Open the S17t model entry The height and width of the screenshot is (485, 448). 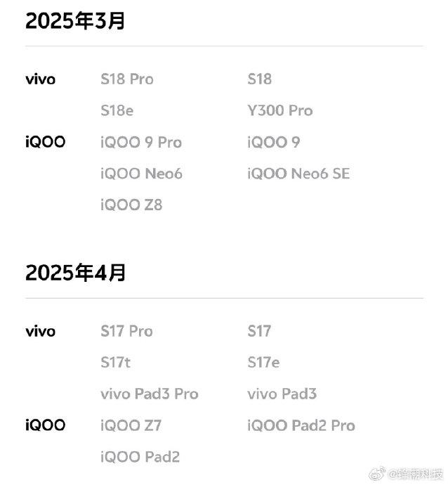tap(116, 363)
